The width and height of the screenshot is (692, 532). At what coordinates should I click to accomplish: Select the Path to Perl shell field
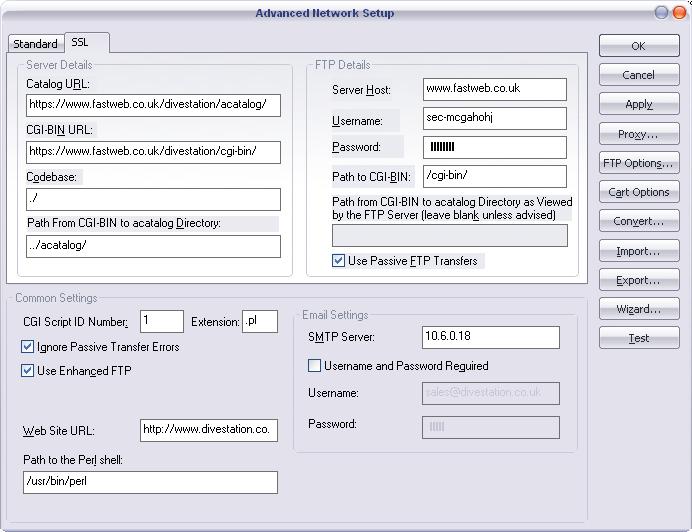tap(149, 481)
